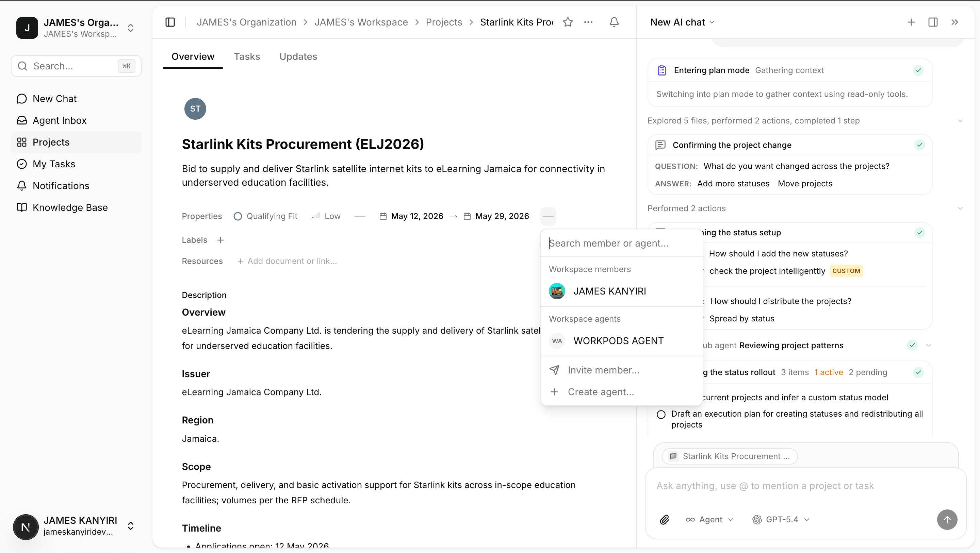
Task: Click Add document or link
Action: point(287,261)
